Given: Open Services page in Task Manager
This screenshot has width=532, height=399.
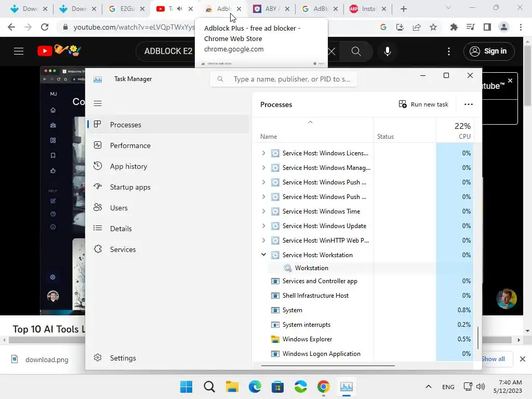Looking at the screenshot, I should pos(169,249).
